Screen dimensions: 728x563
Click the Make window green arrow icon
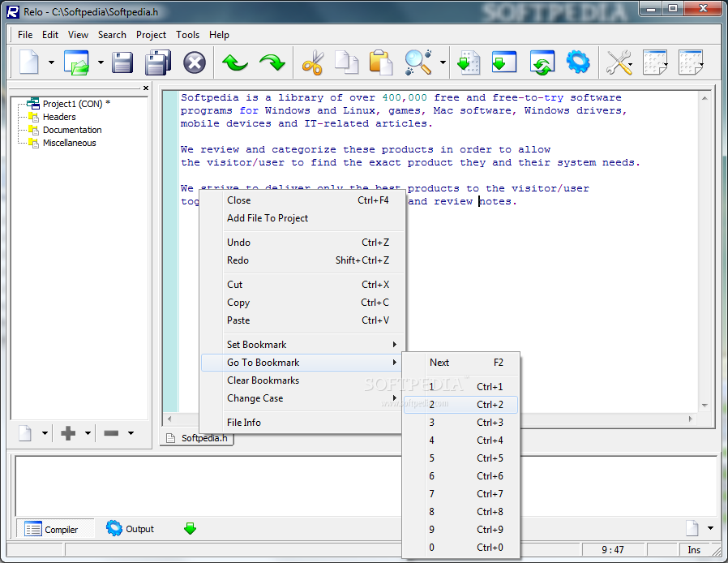tap(503, 62)
